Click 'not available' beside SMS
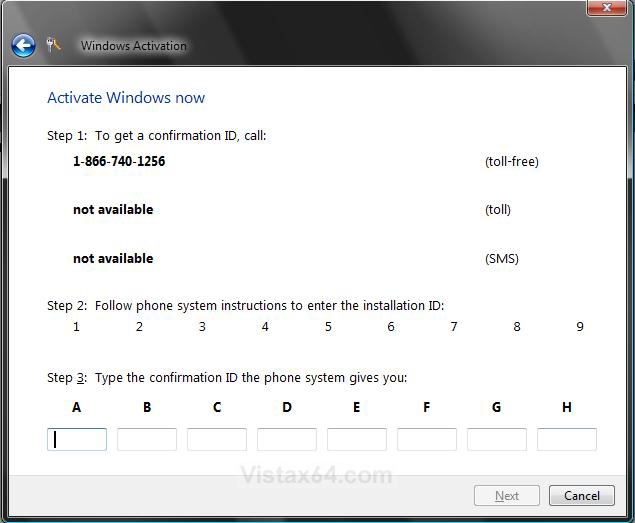This screenshot has height=523, width=635. [x=113, y=258]
